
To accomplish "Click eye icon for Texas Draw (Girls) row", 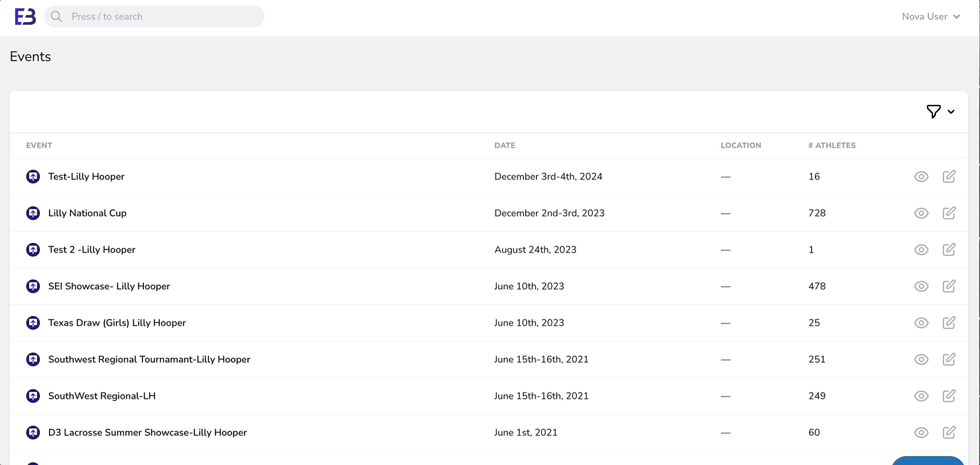I will pos(921,323).
